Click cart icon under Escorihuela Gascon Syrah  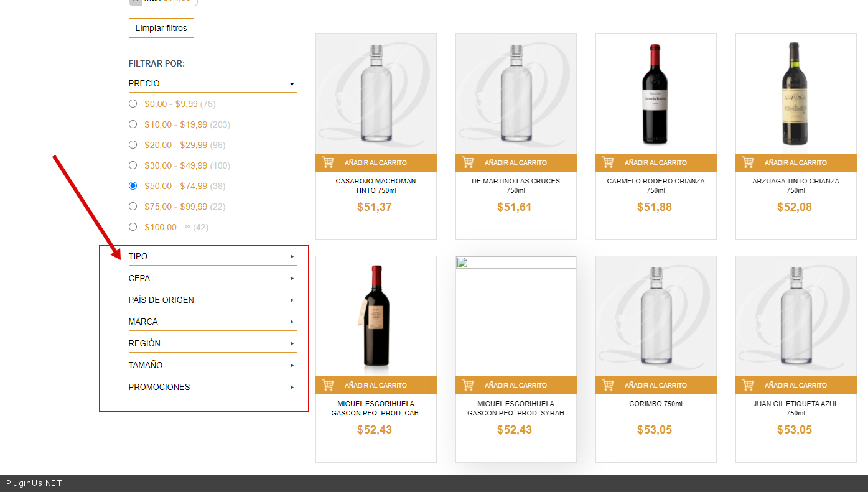point(468,385)
